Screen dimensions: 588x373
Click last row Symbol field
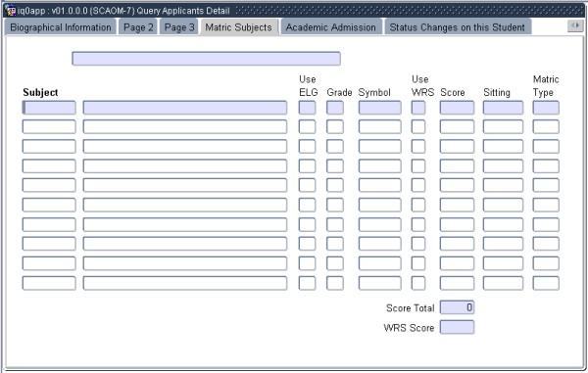[380, 283]
